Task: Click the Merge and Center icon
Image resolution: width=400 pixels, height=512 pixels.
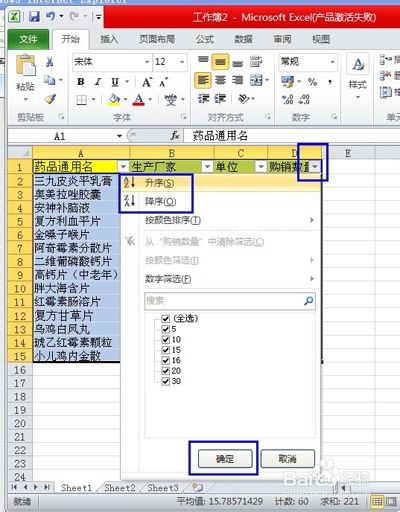Action: 256,80
